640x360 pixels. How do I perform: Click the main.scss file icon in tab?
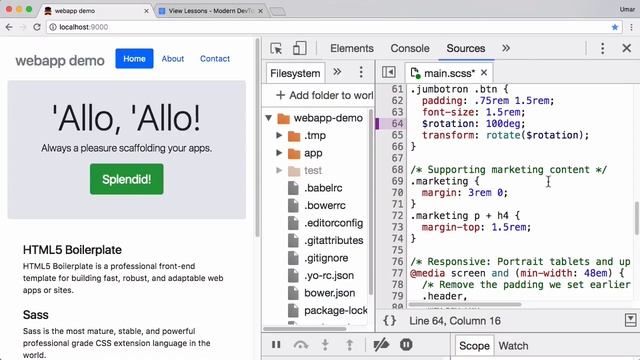(415, 73)
